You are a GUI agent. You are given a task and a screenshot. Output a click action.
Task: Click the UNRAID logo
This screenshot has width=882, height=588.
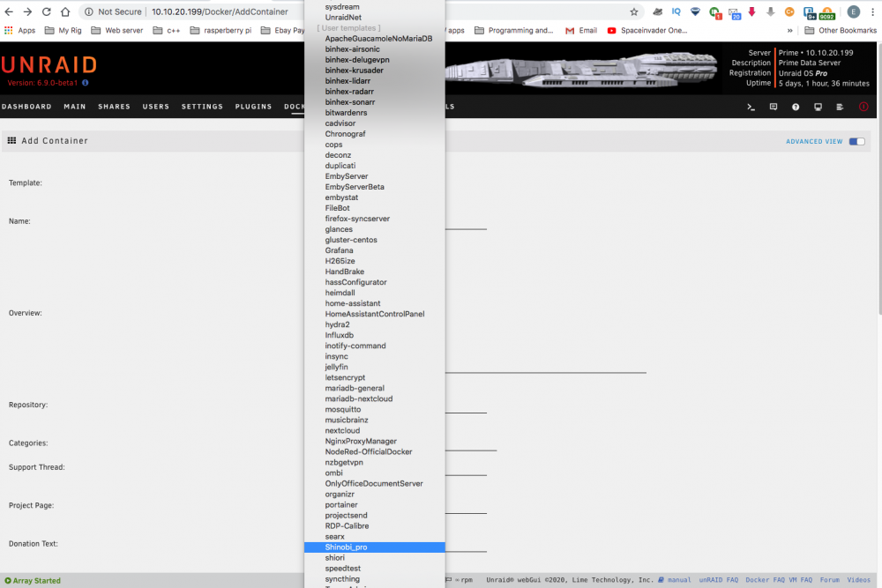(x=49, y=65)
